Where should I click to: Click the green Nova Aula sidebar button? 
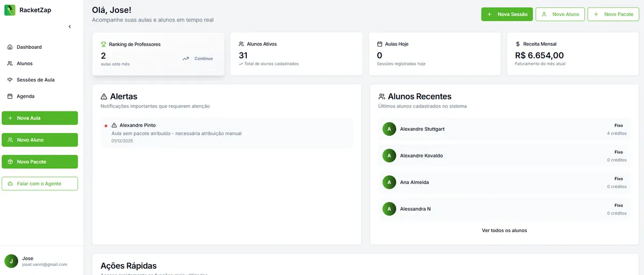[x=40, y=118]
